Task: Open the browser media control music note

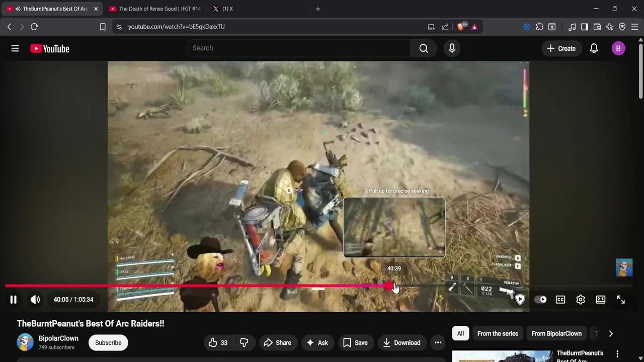Action: click(x=572, y=27)
